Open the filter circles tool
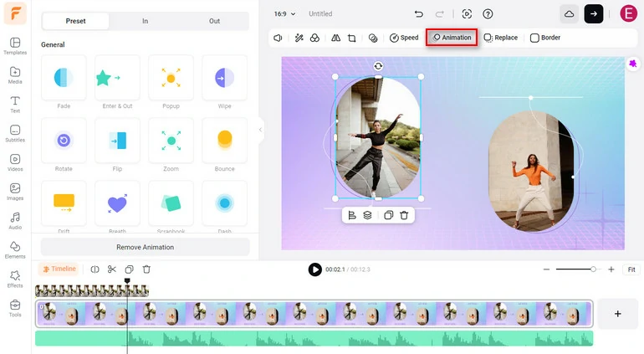The height and width of the screenshot is (354, 644). tap(314, 38)
